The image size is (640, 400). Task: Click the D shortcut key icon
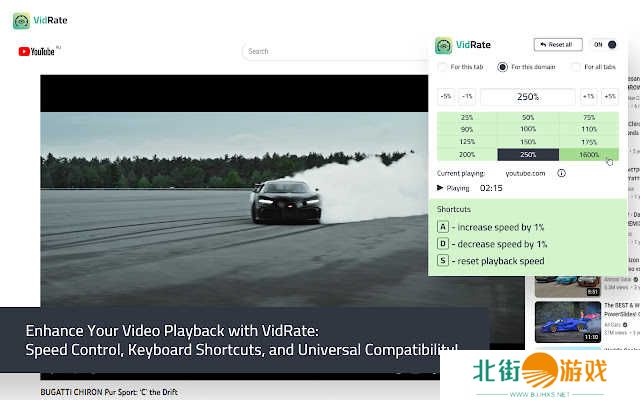click(x=442, y=244)
